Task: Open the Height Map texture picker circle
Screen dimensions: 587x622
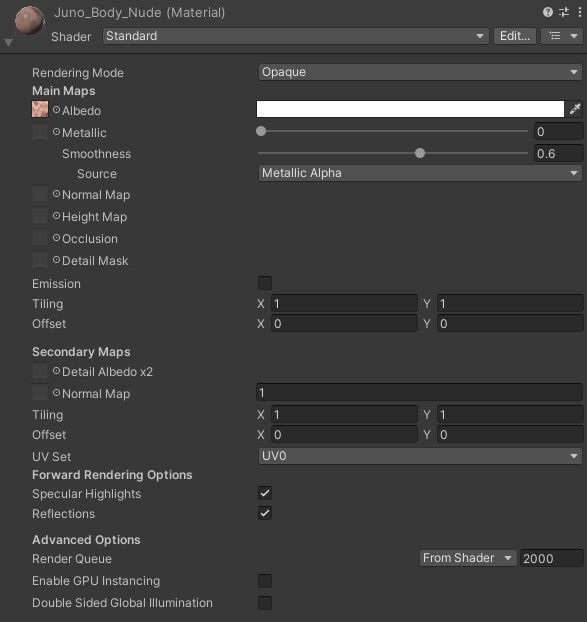Action: click(56, 216)
